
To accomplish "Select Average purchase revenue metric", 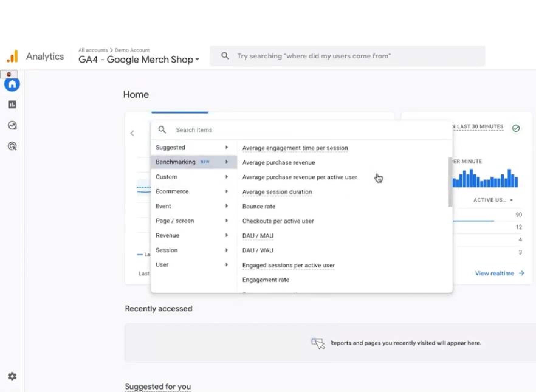I will pyautogui.click(x=278, y=163).
